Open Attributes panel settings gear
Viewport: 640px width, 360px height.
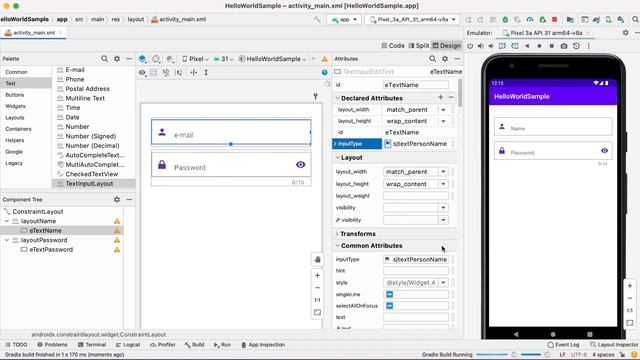[x=445, y=59]
